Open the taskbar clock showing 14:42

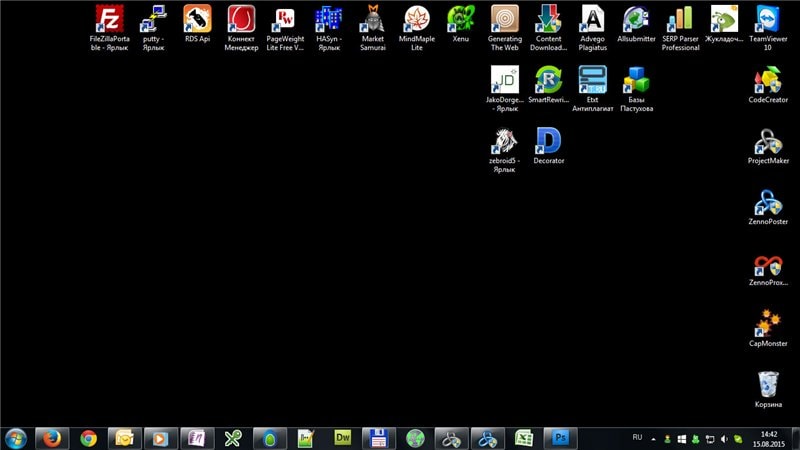point(768,438)
